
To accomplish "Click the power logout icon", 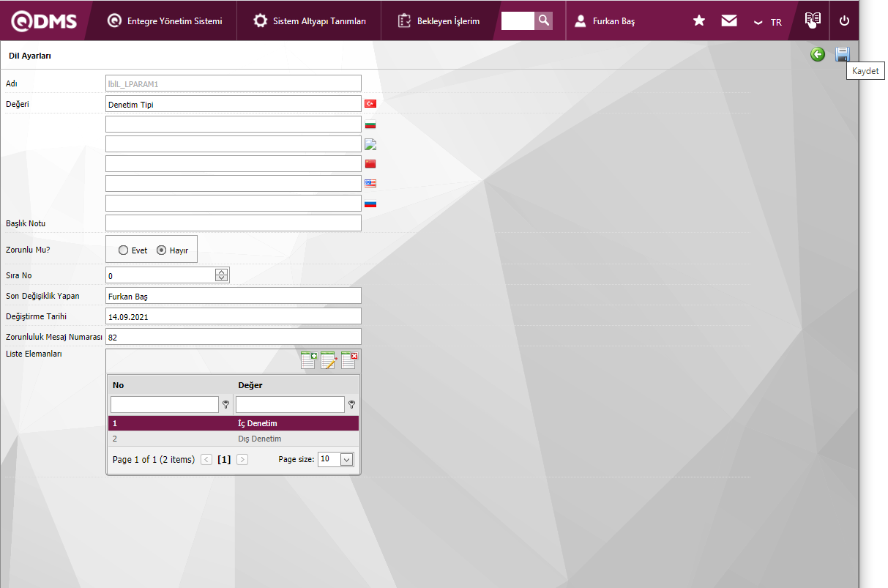I will tap(844, 21).
